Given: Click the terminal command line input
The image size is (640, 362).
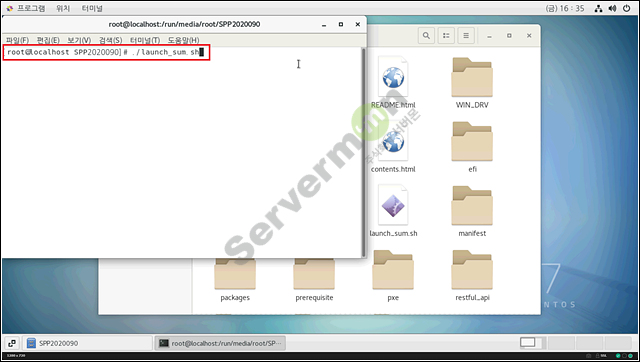Looking at the screenshot, I should (106, 52).
